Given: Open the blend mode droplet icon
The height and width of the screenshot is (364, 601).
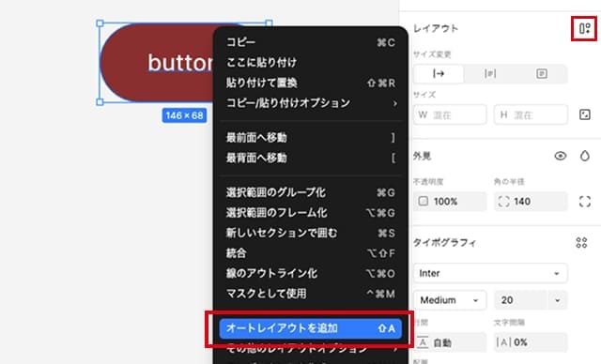Looking at the screenshot, I should pyautogui.click(x=584, y=156).
